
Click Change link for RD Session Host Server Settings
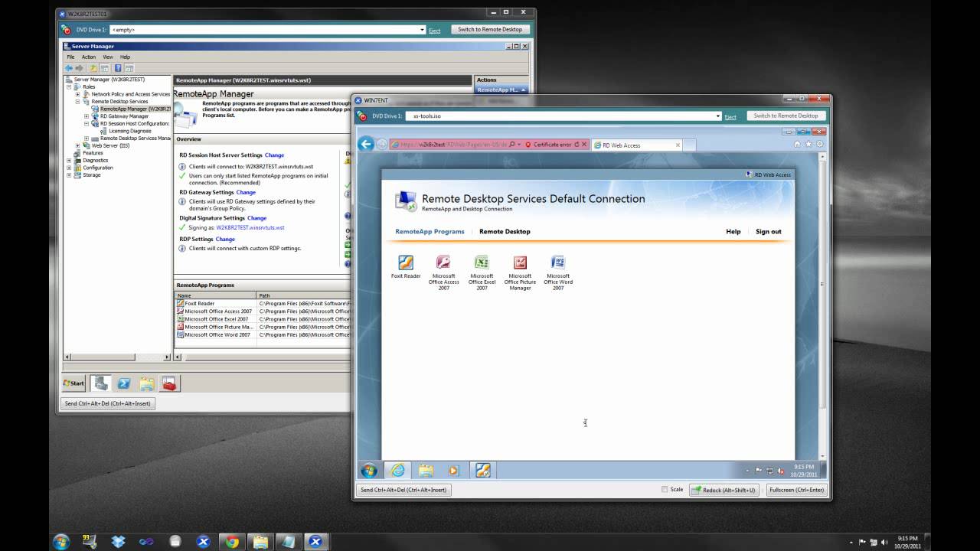(274, 155)
